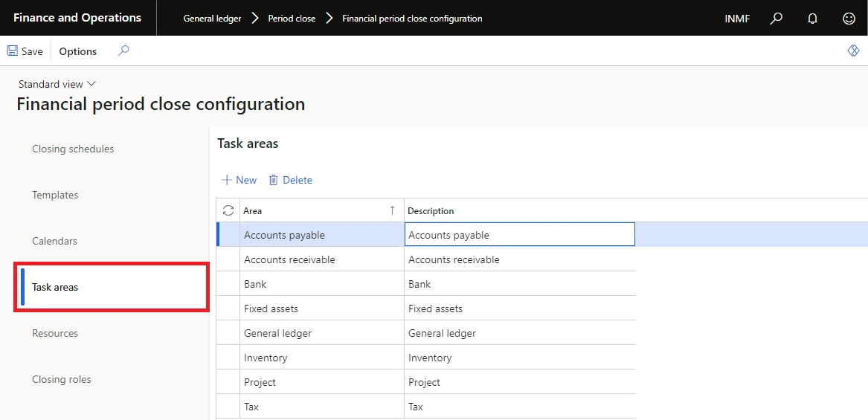Click the refresh icon in grid header
This screenshot has width=868, height=420.
(x=228, y=210)
